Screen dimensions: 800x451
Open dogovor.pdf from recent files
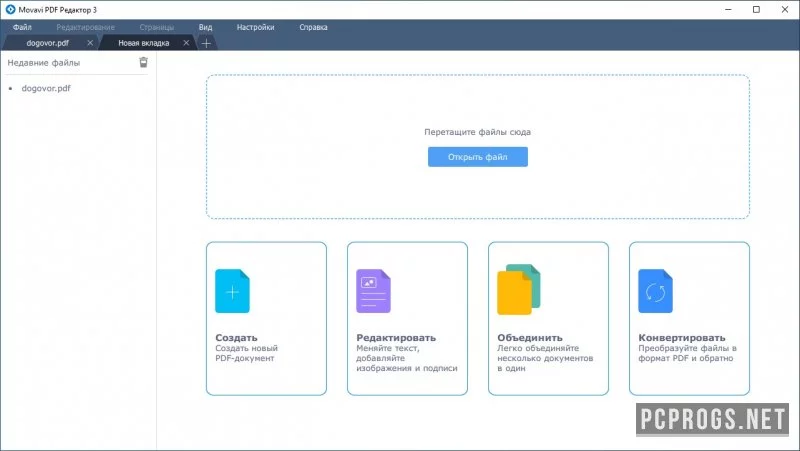pos(46,88)
